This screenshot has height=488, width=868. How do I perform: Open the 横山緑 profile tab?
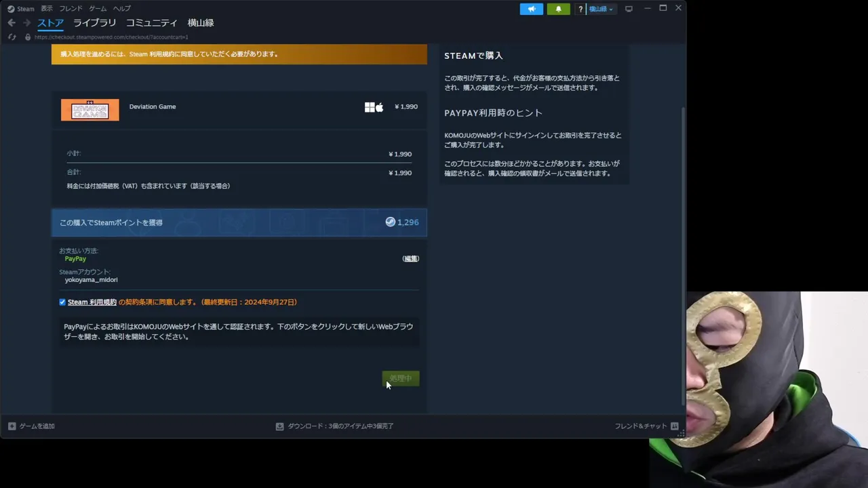pyautogui.click(x=201, y=23)
